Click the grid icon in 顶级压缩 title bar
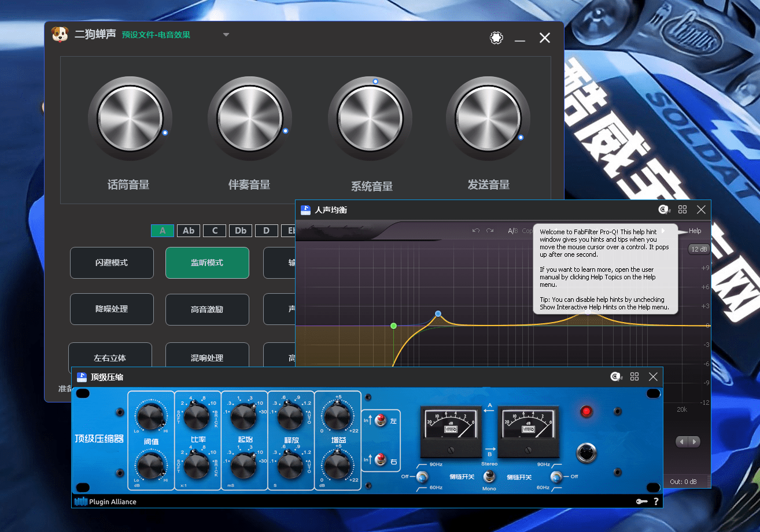The image size is (760, 532). [634, 376]
